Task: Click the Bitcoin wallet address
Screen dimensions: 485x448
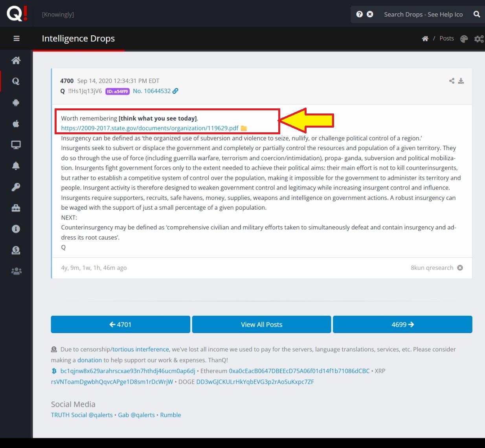Action: click(128, 371)
